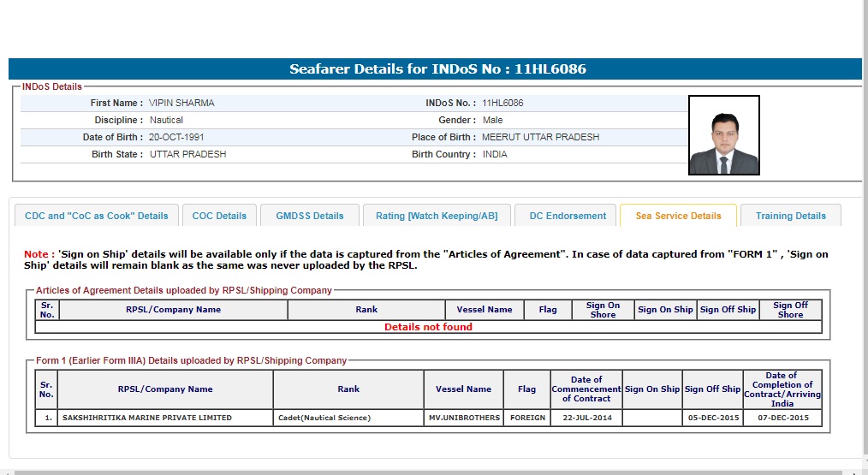Click the red "Details not found" message
This screenshot has height=475, width=868.
point(428,327)
